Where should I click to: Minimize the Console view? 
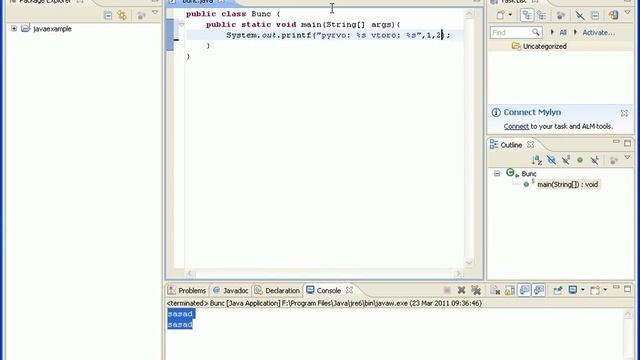click(x=616, y=287)
